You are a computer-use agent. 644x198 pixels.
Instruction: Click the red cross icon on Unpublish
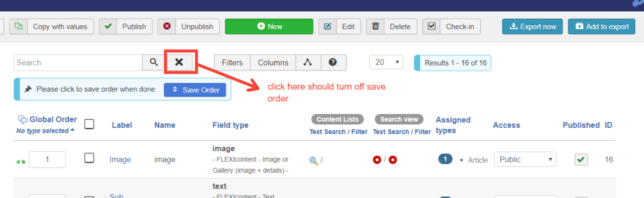pos(167,26)
